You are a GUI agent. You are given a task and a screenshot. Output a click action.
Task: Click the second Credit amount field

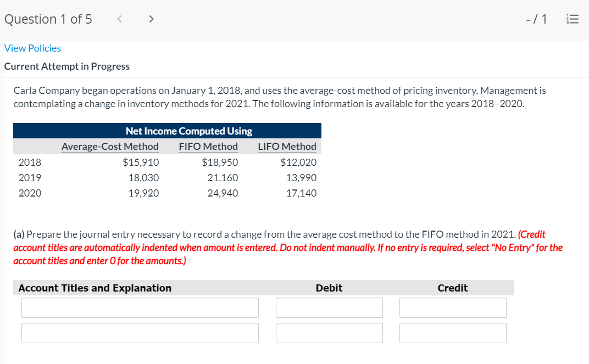[452, 333]
